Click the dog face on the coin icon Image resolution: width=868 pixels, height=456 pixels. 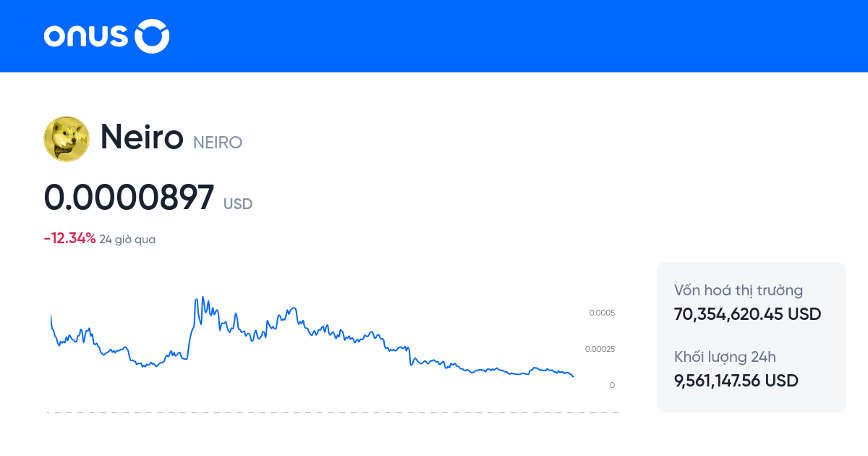pos(64,138)
